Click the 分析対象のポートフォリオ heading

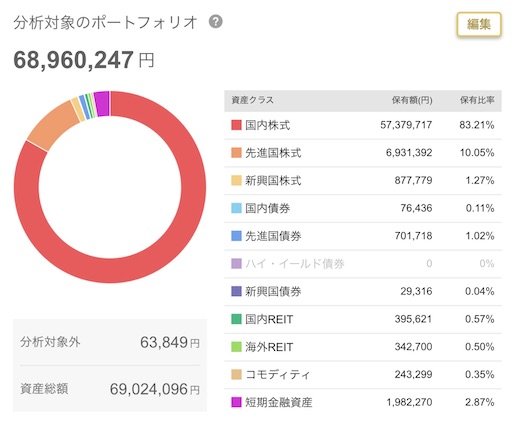(105, 23)
